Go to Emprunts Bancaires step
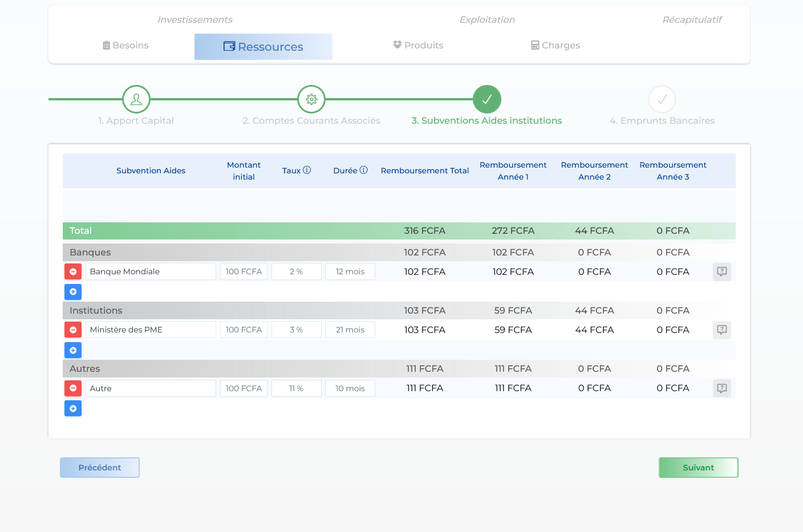 tap(662, 99)
